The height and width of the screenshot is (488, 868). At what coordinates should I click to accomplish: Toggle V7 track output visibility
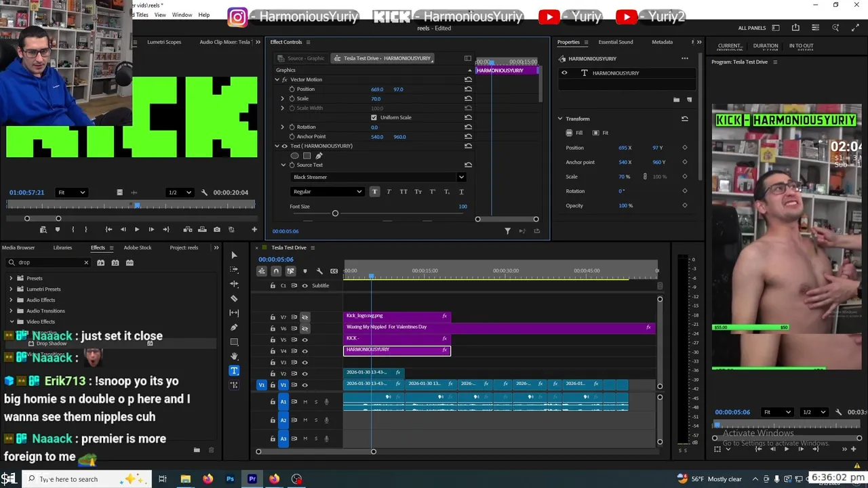click(304, 317)
